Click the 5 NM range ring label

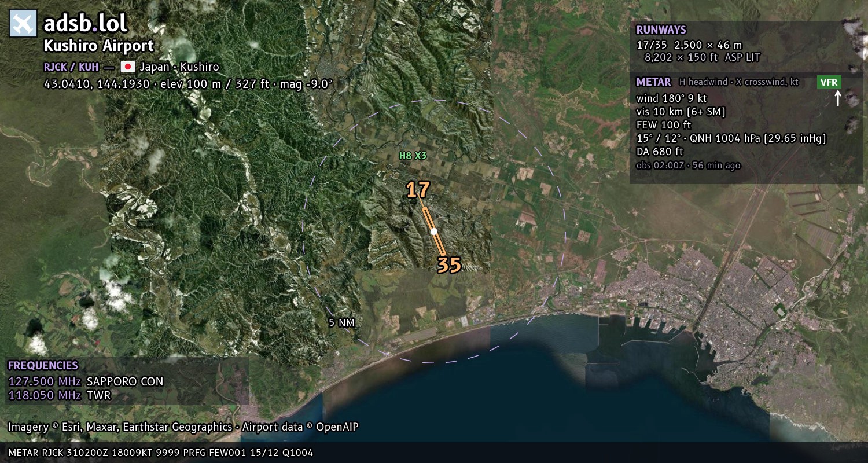pos(341,323)
